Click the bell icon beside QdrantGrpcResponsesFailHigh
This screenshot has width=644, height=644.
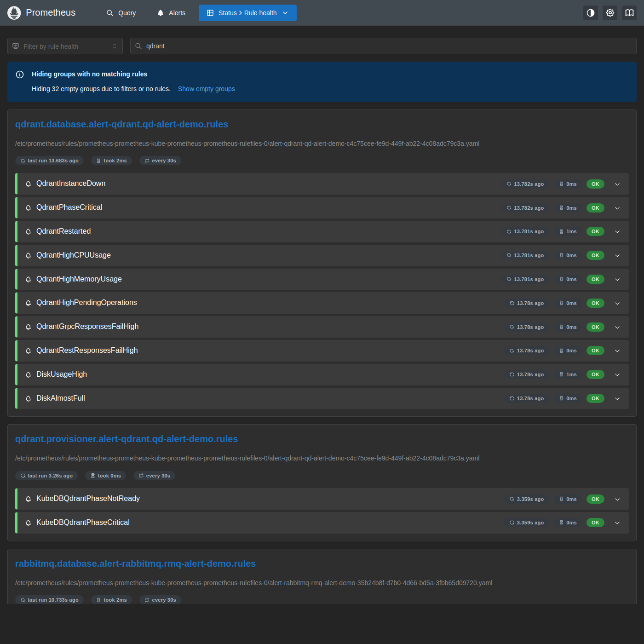(28, 327)
